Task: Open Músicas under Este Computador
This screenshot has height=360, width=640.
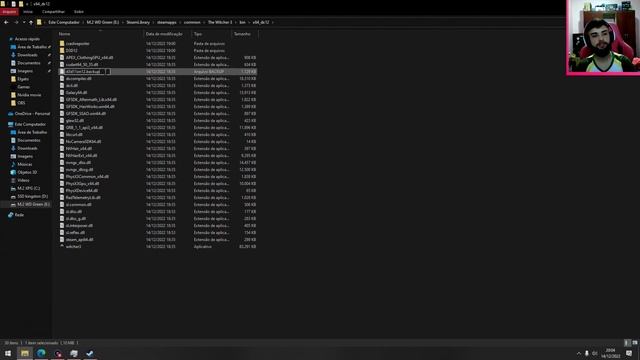Action: [24, 164]
